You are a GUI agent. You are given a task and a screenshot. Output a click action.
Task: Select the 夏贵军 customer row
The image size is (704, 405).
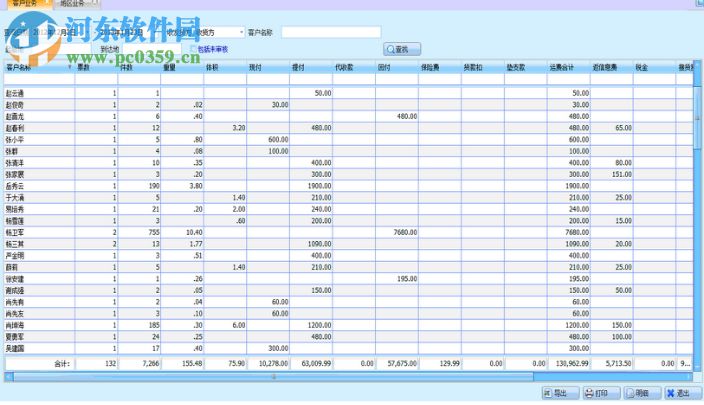pos(348,337)
